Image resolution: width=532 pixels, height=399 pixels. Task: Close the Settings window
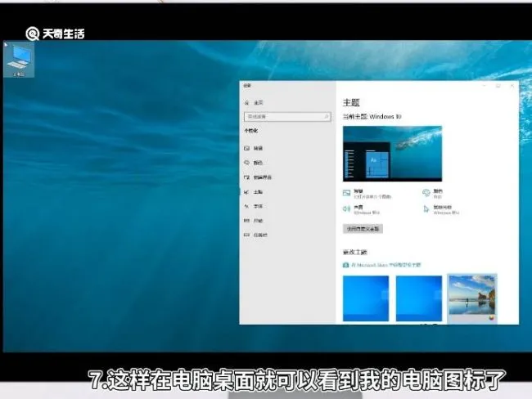point(512,86)
